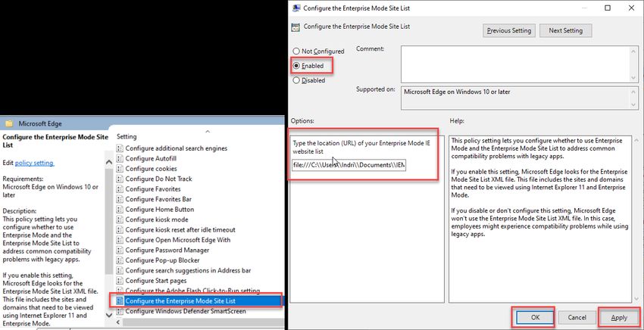The width and height of the screenshot is (644, 330).
Task: Click icon next to Configure Start pages
Action: (120, 281)
